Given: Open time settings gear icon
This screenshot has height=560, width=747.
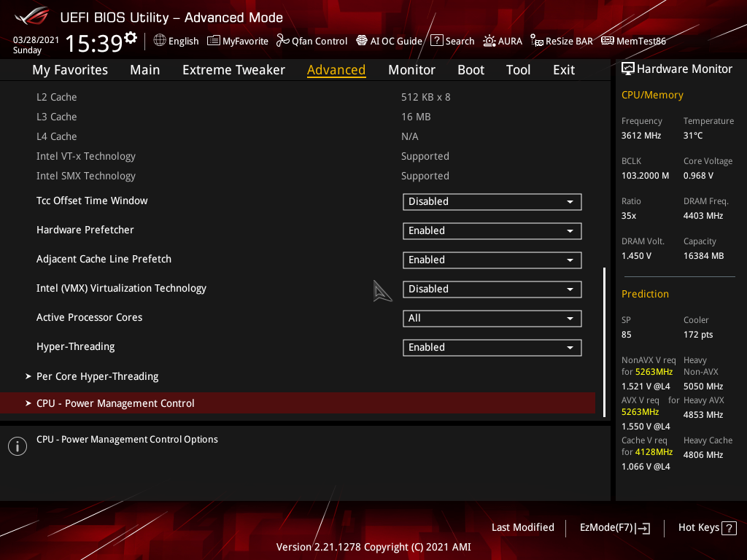Looking at the screenshot, I should [131, 37].
